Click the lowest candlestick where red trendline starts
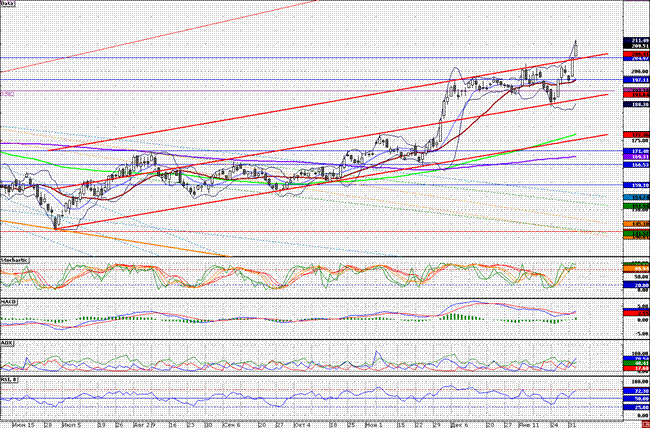650x428 pixels. click(56, 223)
